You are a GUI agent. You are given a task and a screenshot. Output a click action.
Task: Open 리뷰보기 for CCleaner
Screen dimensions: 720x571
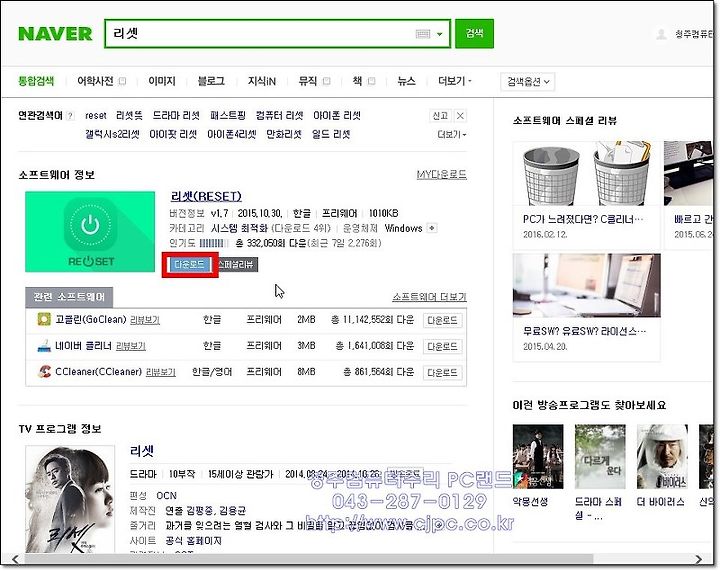[161, 372]
